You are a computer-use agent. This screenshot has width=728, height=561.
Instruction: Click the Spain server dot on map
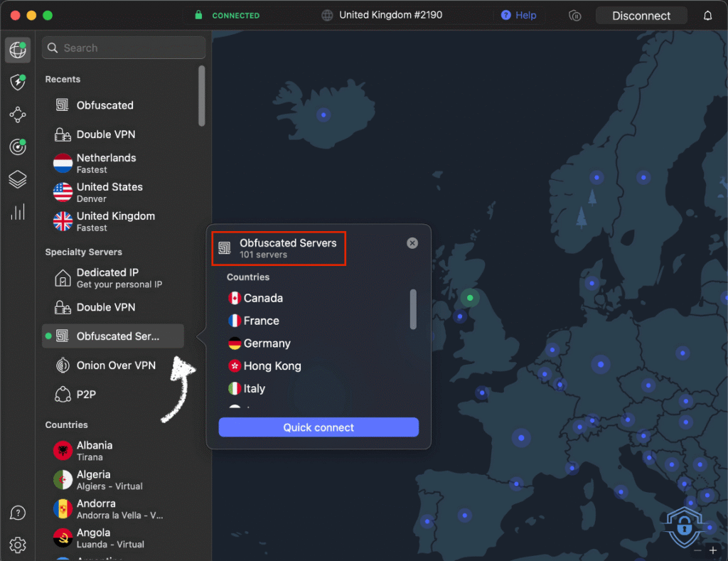click(464, 515)
